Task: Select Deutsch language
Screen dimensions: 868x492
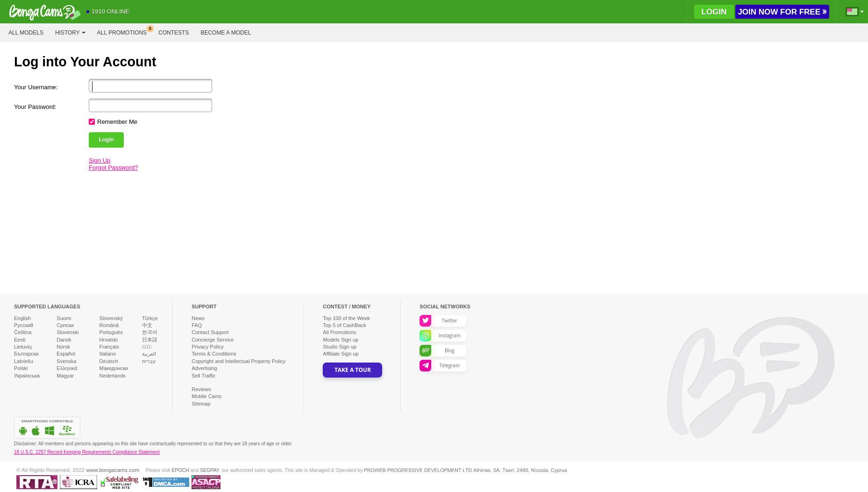Action: pyautogui.click(x=108, y=361)
